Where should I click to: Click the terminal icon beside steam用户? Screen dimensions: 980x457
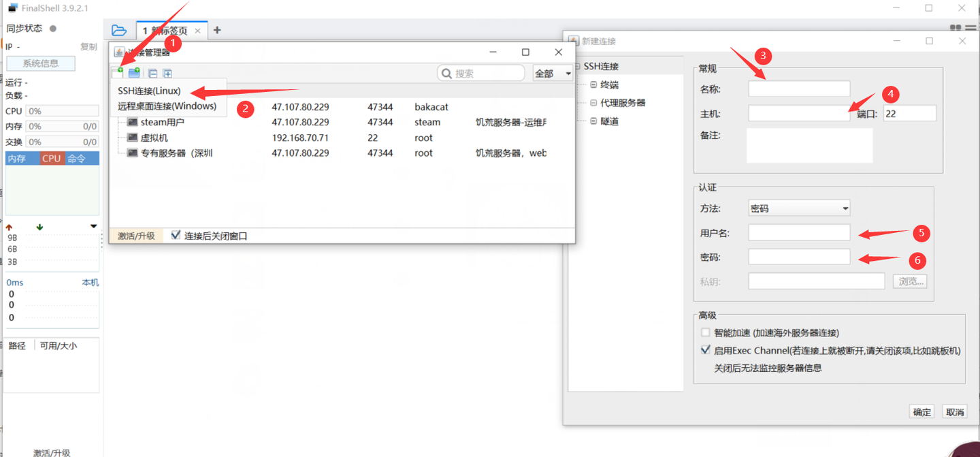pyautogui.click(x=133, y=123)
